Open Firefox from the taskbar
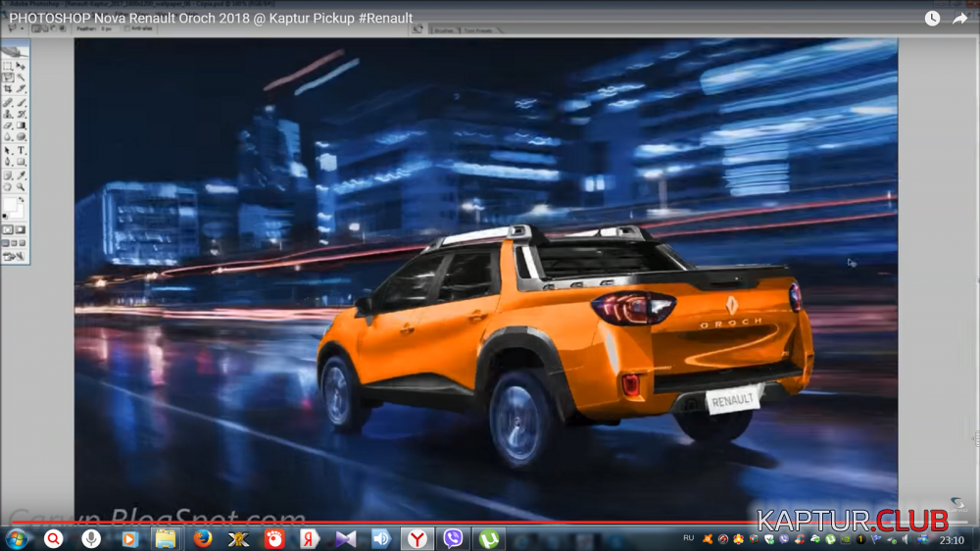This screenshot has width=980, height=551. (203, 538)
